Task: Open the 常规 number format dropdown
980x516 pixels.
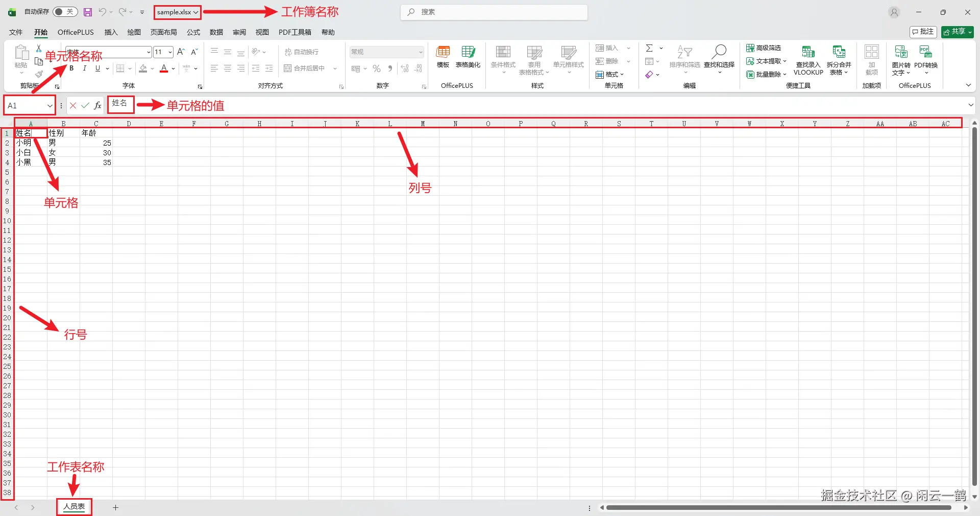Action: pos(421,52)
